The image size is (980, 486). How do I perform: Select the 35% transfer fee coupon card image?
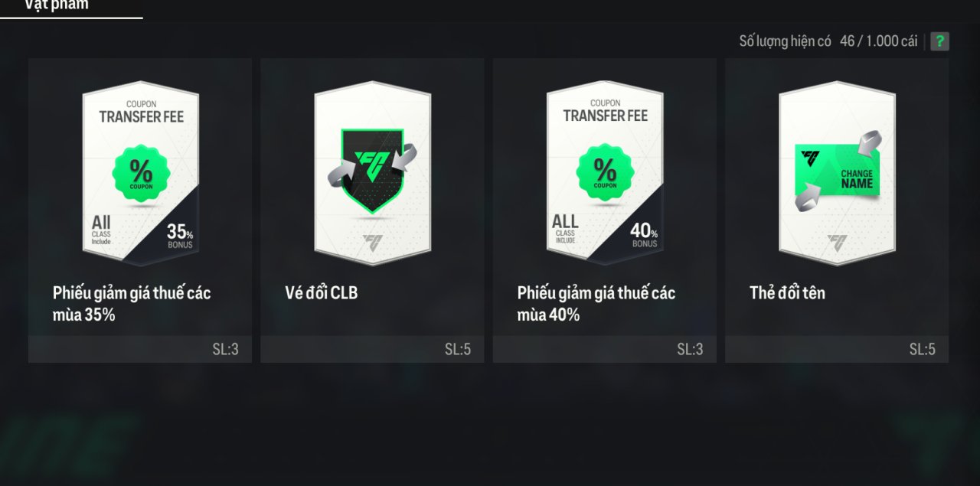(x=141, y=173)
